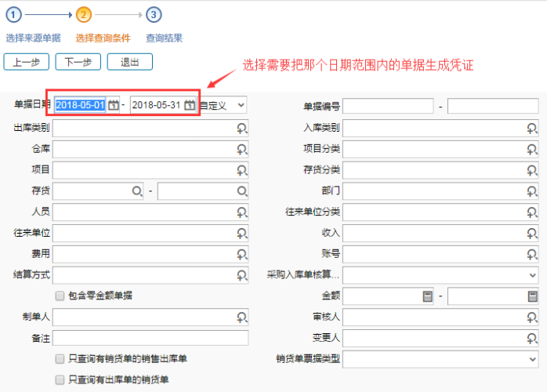
Task: Enable 包含零金额单据 checkbox
Action: point(60,296)
